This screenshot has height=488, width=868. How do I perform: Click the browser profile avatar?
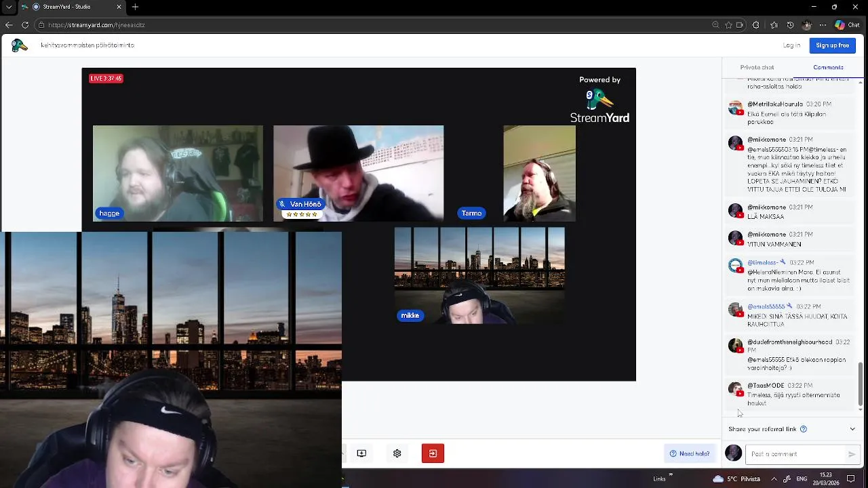pyautogui.click(x=806, y=25)
